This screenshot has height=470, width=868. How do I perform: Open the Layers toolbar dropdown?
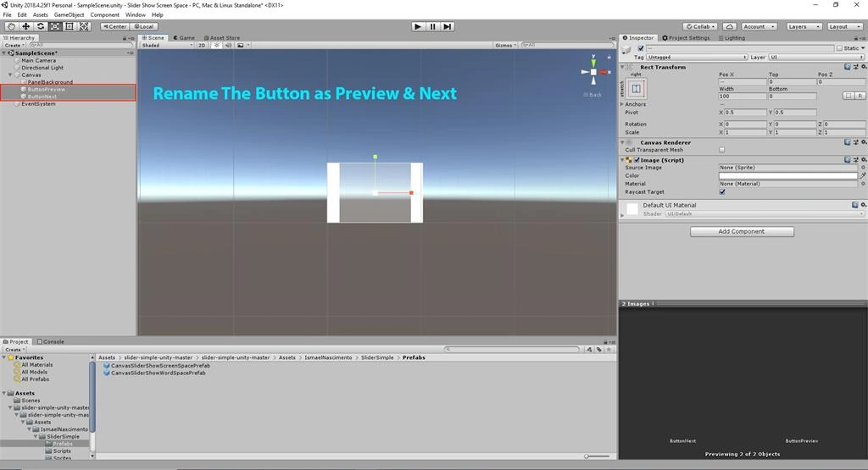[x=804, y=26]
